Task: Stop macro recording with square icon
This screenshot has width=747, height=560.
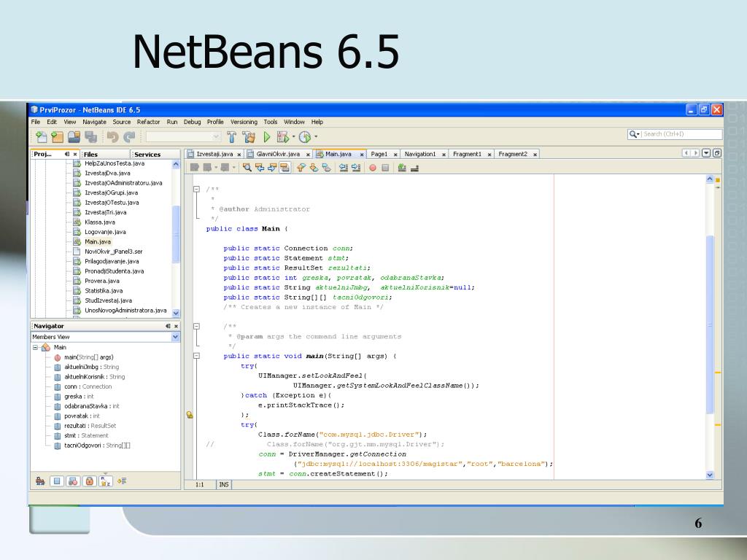Action: 385,168
